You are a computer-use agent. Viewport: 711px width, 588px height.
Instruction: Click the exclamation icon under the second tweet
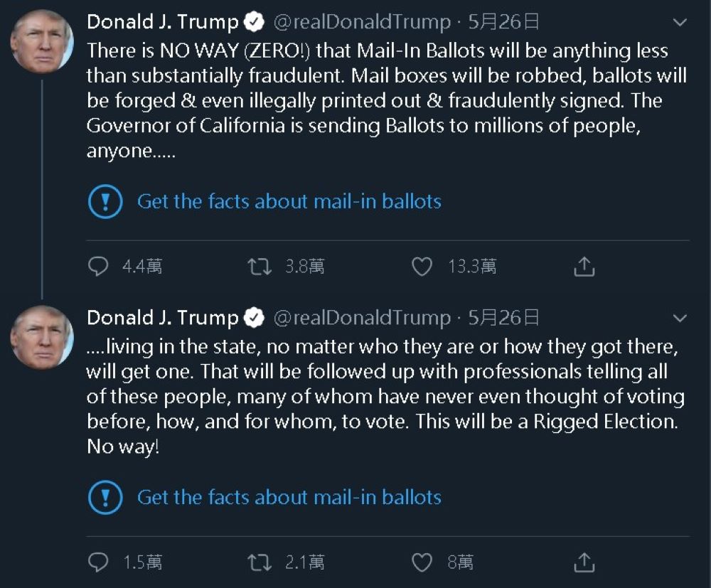click(105, 497)
